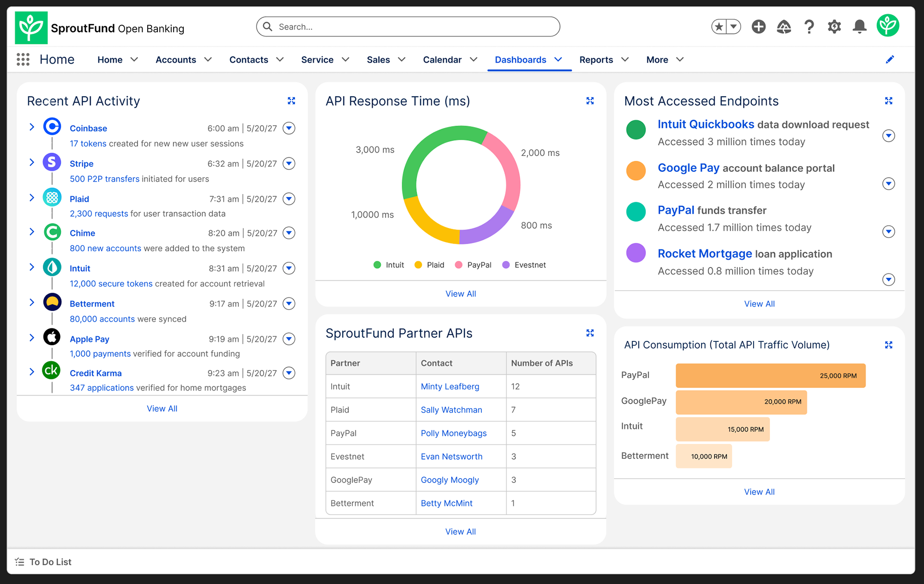
Task: Click the Apple Pay logo icon
Action: coord(52,337)
